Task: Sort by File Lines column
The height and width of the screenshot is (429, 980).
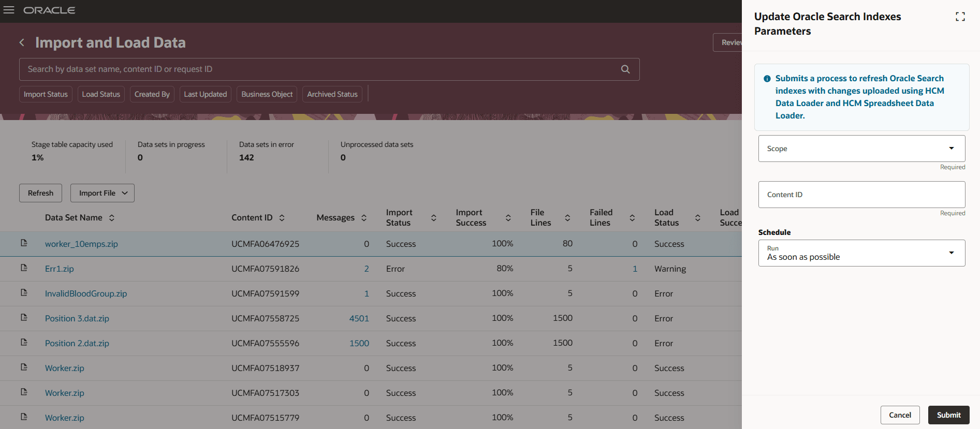Action: point(567,218)
